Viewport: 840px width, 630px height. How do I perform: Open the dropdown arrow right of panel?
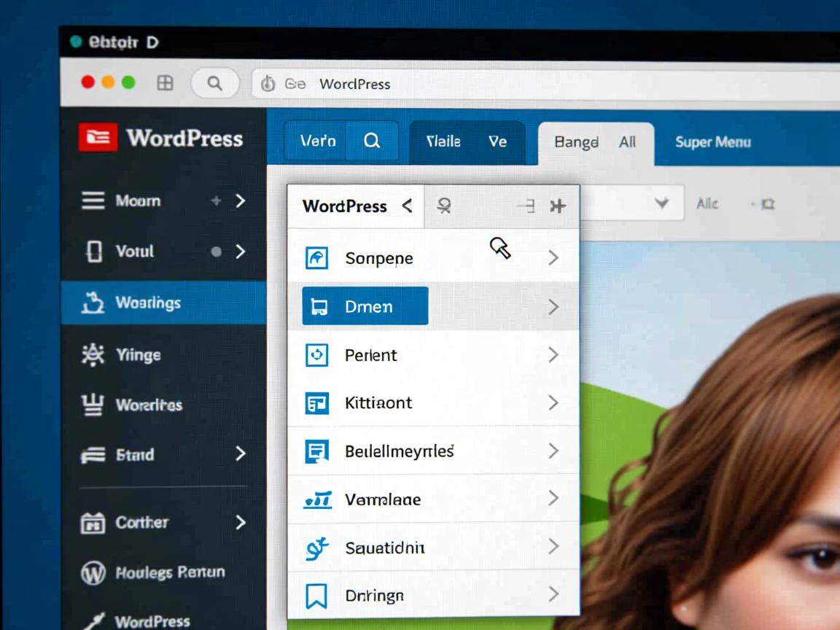661,203
